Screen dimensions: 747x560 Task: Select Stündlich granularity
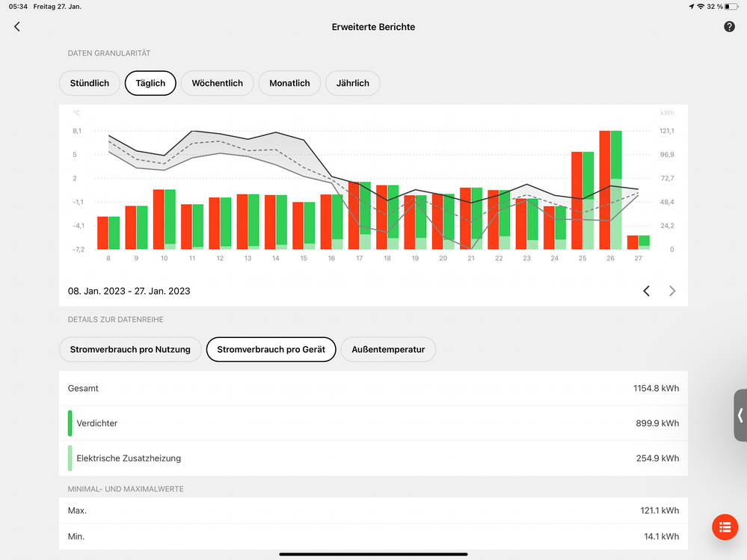90,83
